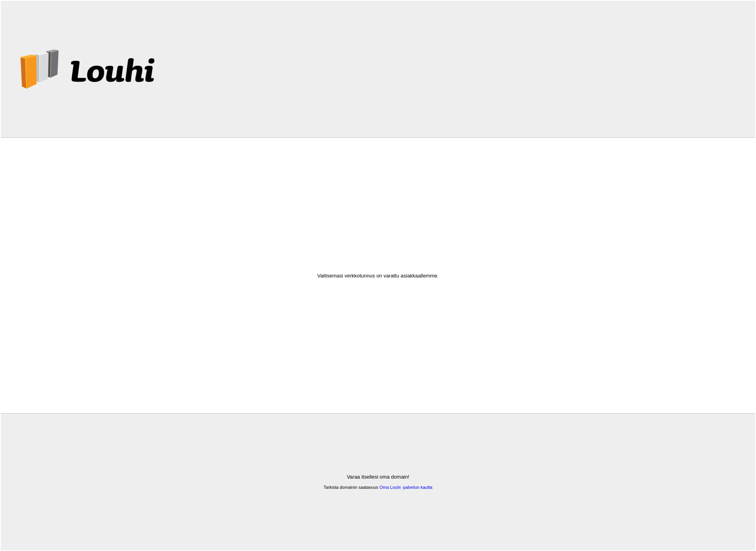Select the domain availability check link
Viewport: 756px width, 551px height.
click(406, 487)
